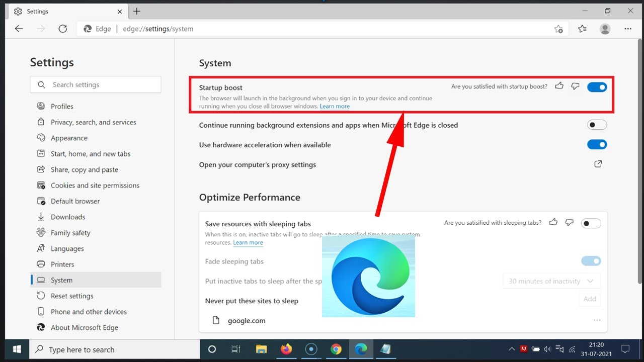
Task: Select the google.com site entry
Action: [x=247, y=320]
